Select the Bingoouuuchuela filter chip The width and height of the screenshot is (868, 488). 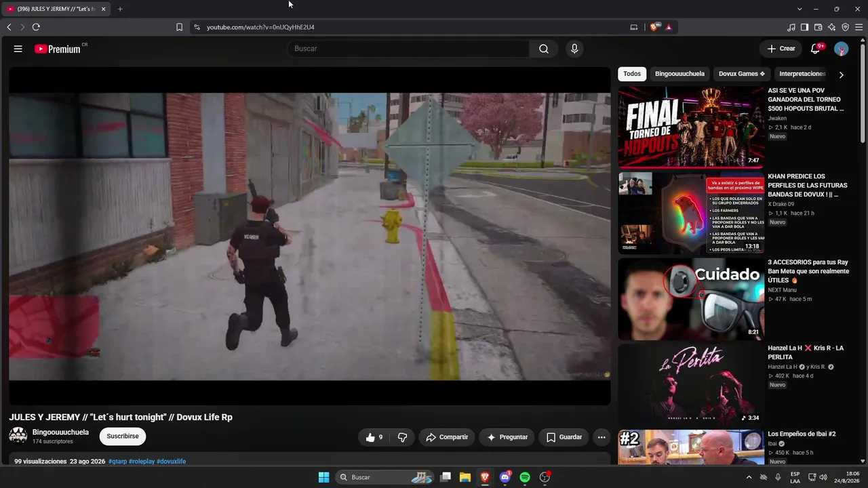(x=679, y=74)
